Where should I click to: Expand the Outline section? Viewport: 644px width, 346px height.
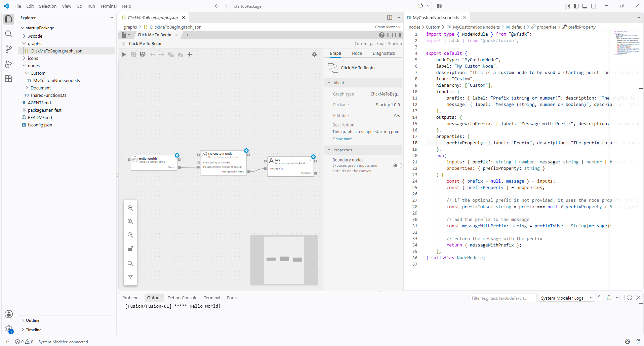coord(33,320)
